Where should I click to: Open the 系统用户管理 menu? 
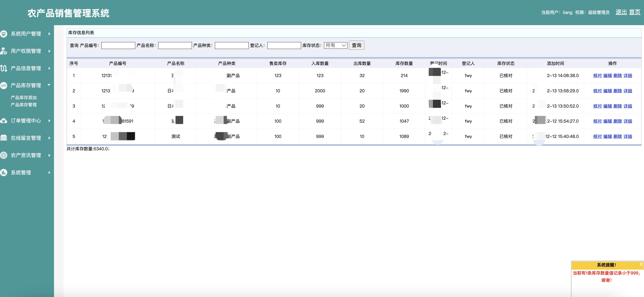pyautogui.click(x=26, y=34)
